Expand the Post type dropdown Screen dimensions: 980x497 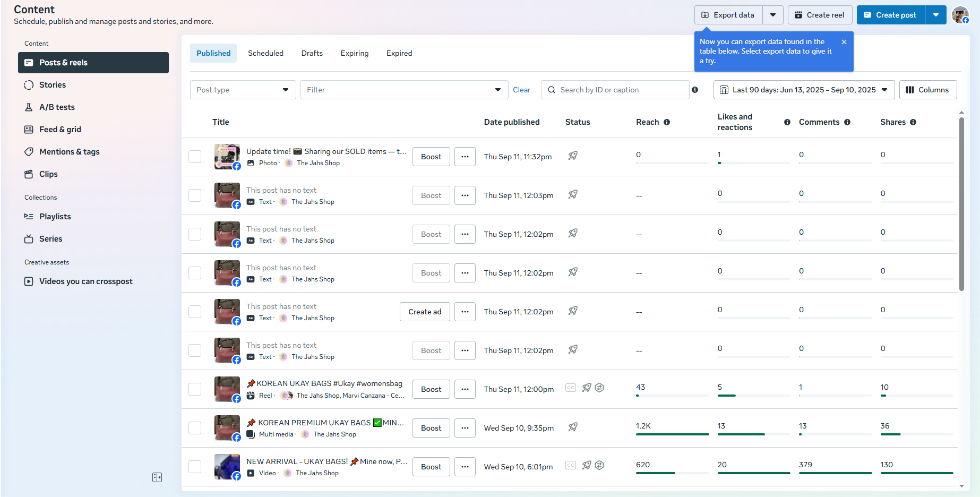[x=243, y=90]
